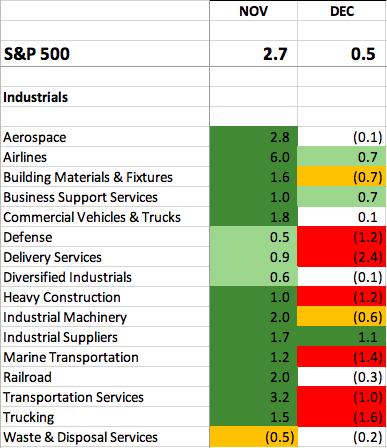Click the Business Support Services label
This screenshot has height=448, width=387.
pos(80,197)
